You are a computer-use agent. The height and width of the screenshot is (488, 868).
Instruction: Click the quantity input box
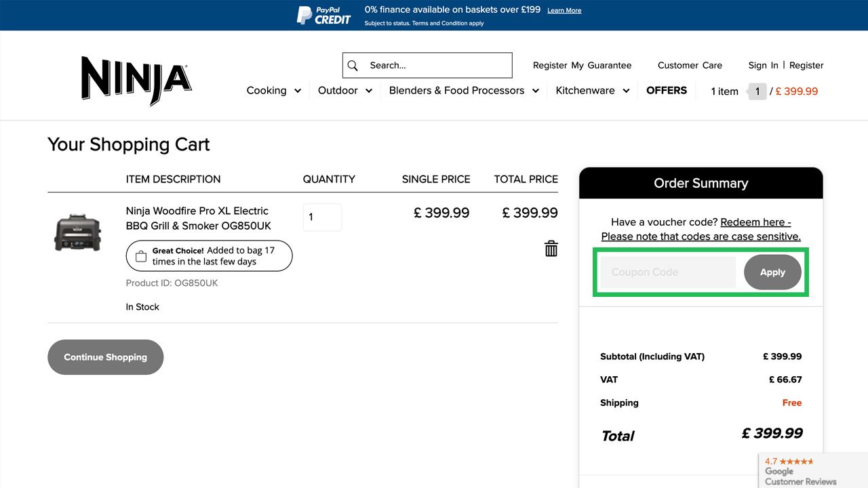click(322, 218)
